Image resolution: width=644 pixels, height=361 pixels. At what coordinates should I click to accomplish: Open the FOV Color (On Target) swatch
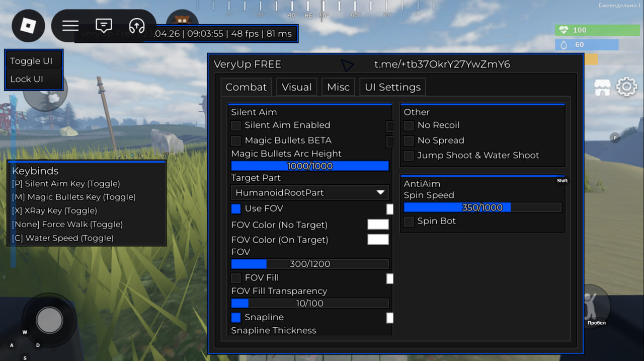pos(378,240)
